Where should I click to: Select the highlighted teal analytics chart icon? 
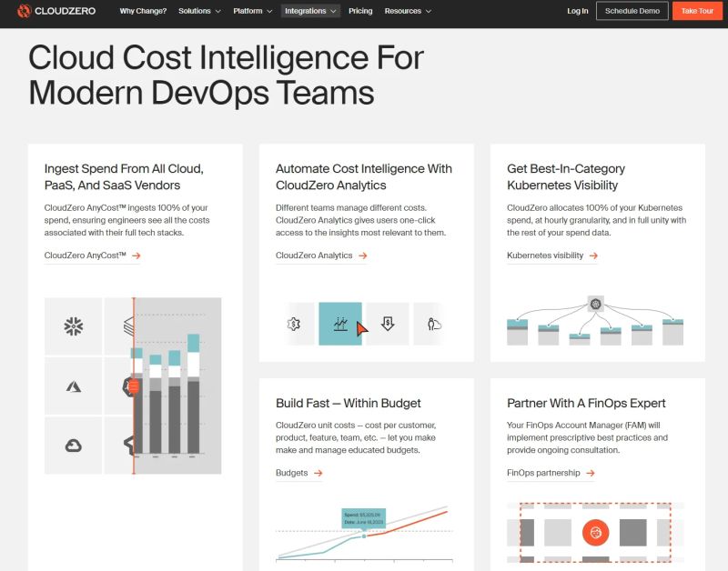(x=339, y=322)
